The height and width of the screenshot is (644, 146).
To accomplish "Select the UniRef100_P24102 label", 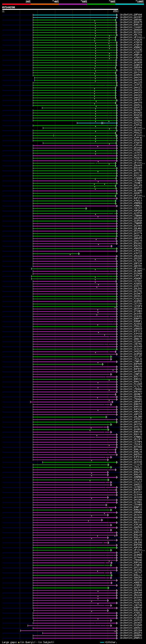I will 131,299.
